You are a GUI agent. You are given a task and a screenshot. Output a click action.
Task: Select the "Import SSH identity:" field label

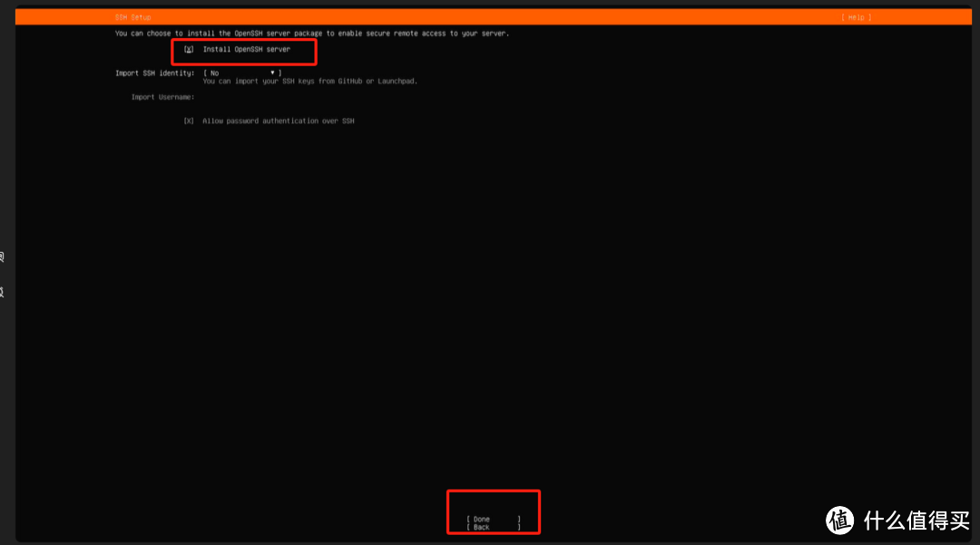pyautogui.click(x=154, y=73)
